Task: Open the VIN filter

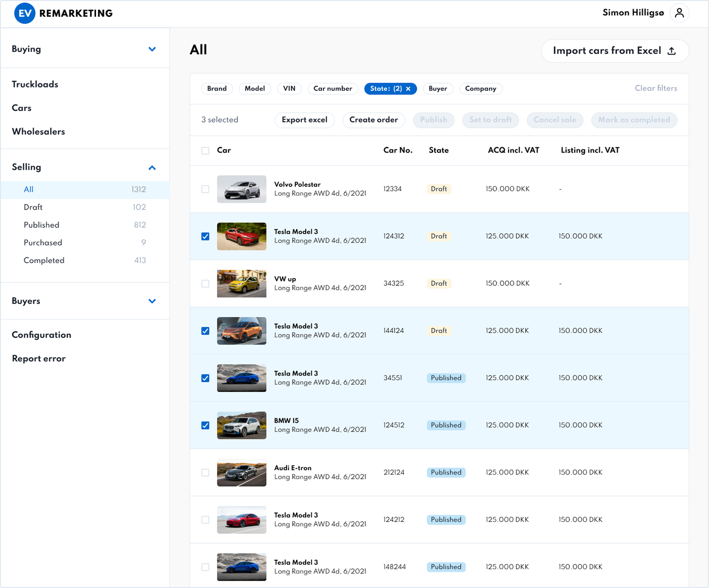Action: tap(289, 89)
